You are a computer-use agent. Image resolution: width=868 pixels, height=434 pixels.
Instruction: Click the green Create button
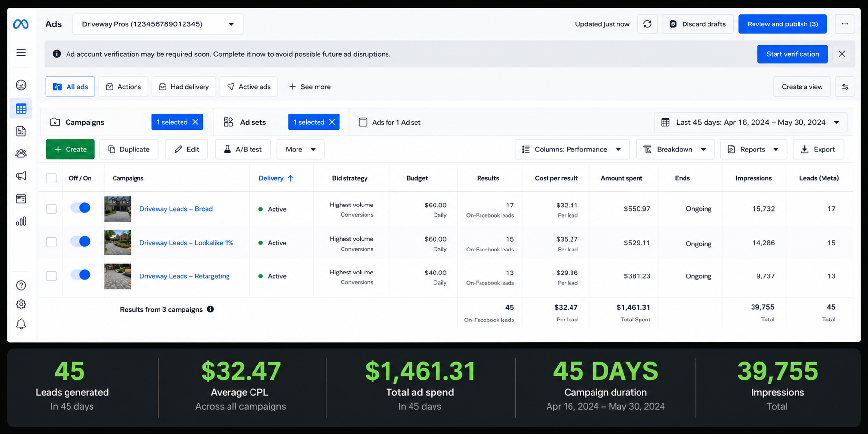click(x=70, y=149)
